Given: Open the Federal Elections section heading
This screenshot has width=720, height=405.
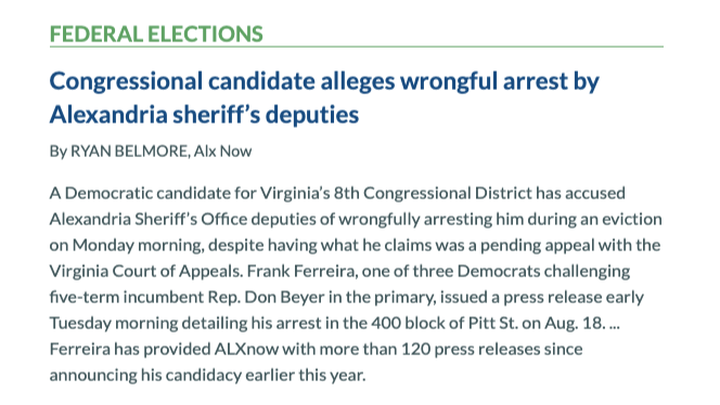Looking at the screenshot, I should pyautogui.click(x=156, y=32).
